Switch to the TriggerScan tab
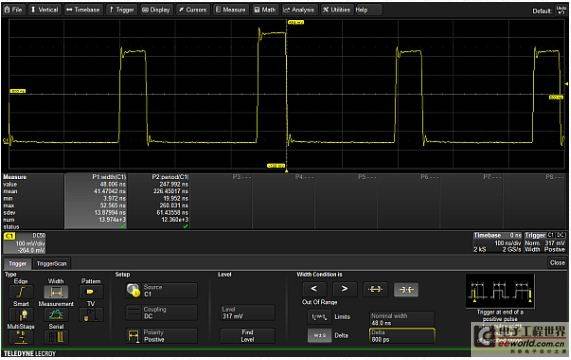Screen dimensions: 571x360 click(52, 264)
